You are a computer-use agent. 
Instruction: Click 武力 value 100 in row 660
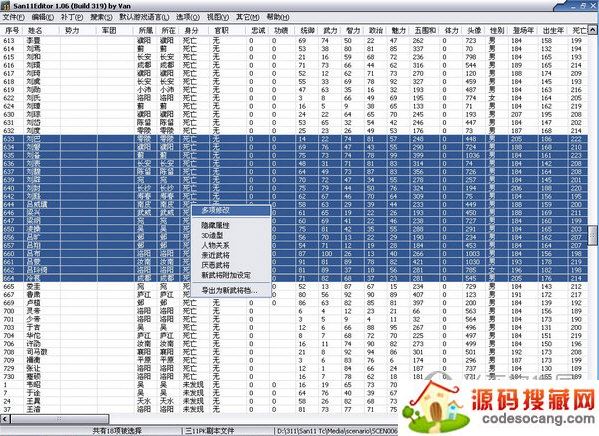327,254
